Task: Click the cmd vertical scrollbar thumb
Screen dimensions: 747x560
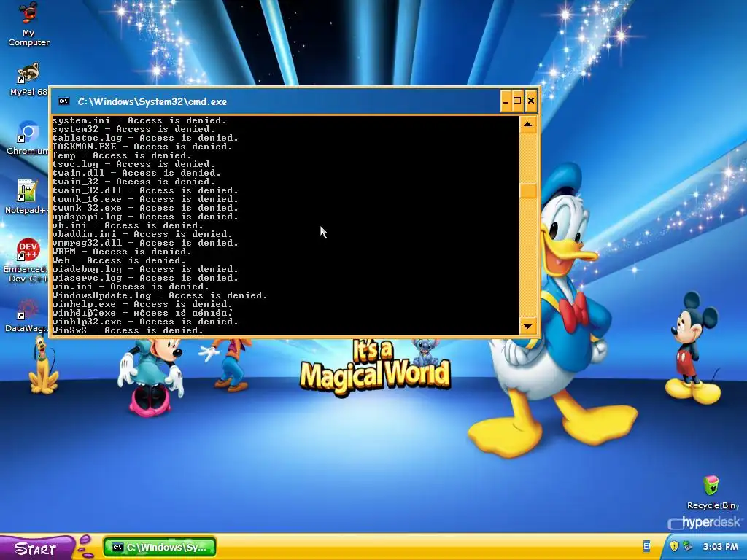Action: coord(528,191)
